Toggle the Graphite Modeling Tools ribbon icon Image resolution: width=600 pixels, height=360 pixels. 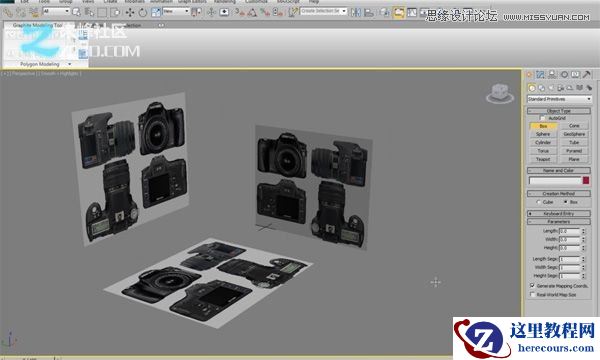(399, 13)
